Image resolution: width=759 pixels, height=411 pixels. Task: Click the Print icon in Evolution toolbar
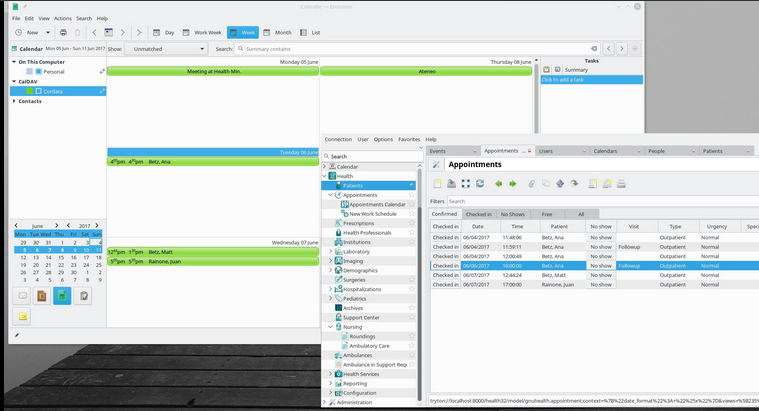point(63,32)
